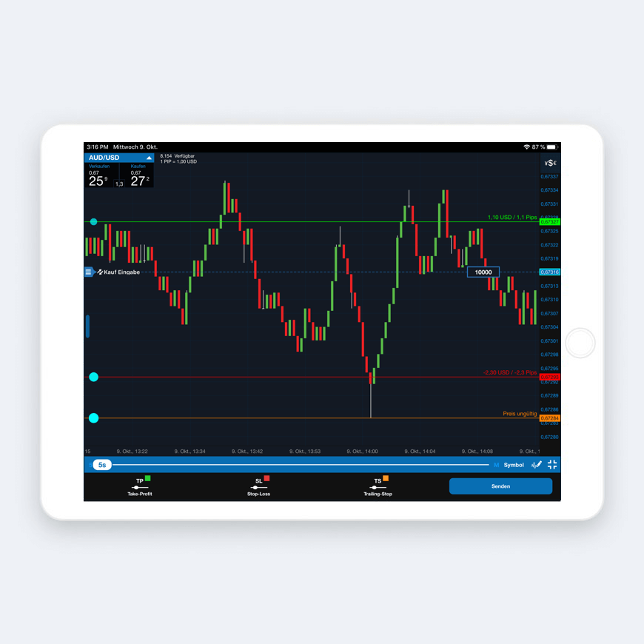
Task: Tap the exit fullscreen arrows icon
Action: [552, 465]
